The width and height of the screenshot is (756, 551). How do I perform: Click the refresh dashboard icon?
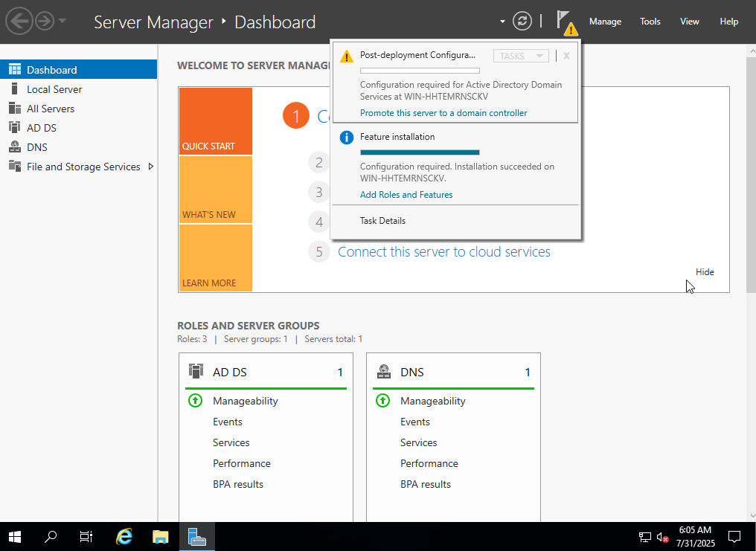(x=522, y=22)
